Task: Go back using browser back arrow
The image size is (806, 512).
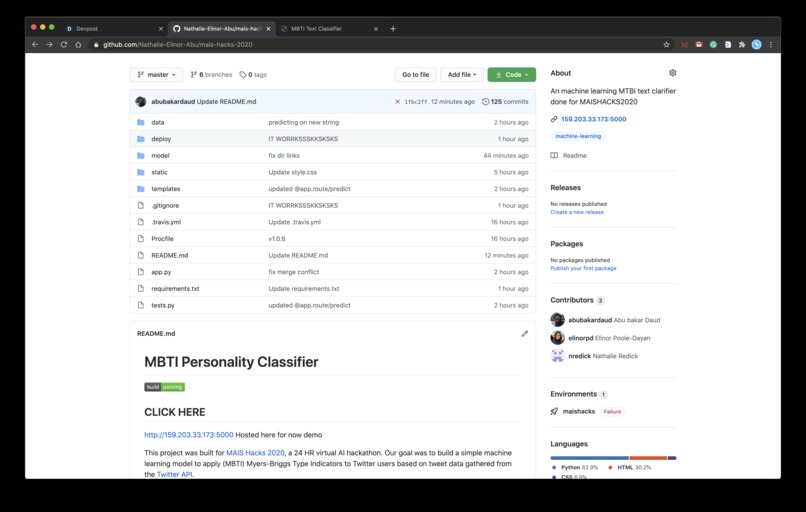Action: pyautogui.click(x=35, y=45)
